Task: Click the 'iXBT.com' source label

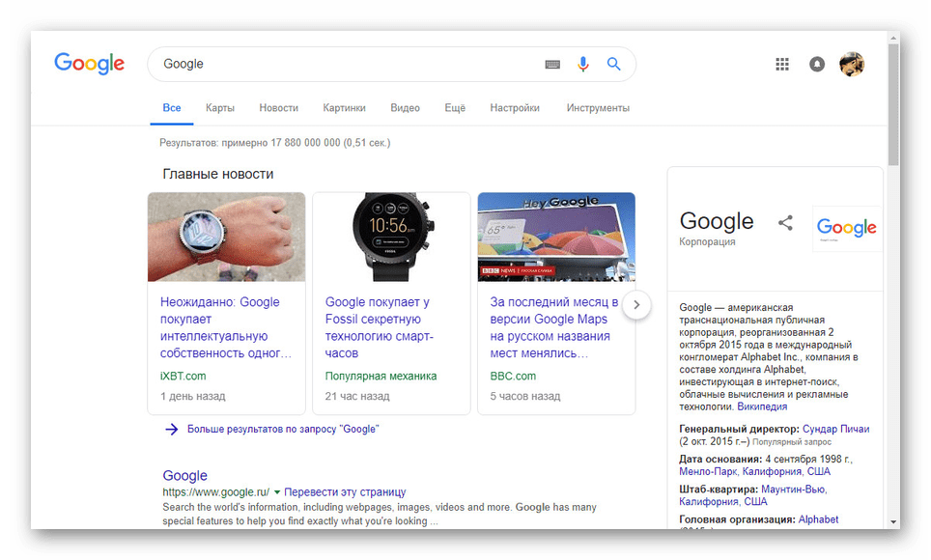Action: coord(183,376)
